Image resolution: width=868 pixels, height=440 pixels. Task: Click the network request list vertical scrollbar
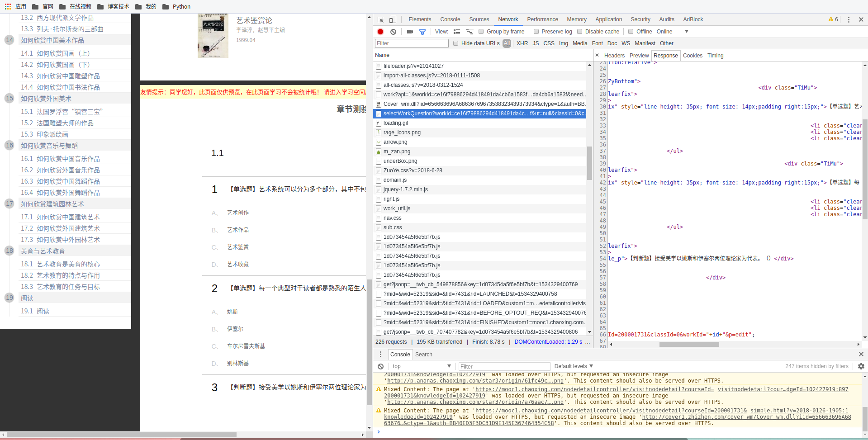click(x=589, y=163)
